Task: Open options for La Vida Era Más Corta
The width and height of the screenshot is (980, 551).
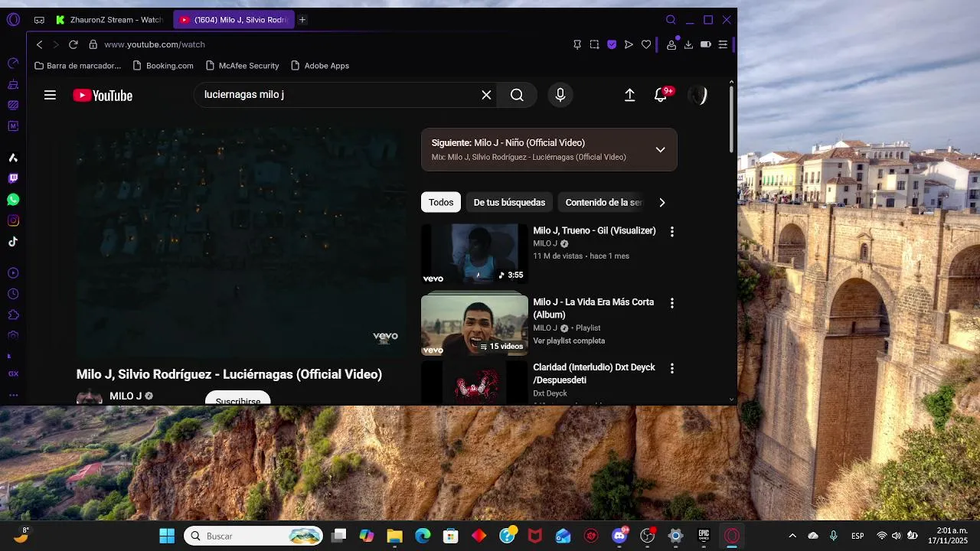Action: tap(672, 303)
